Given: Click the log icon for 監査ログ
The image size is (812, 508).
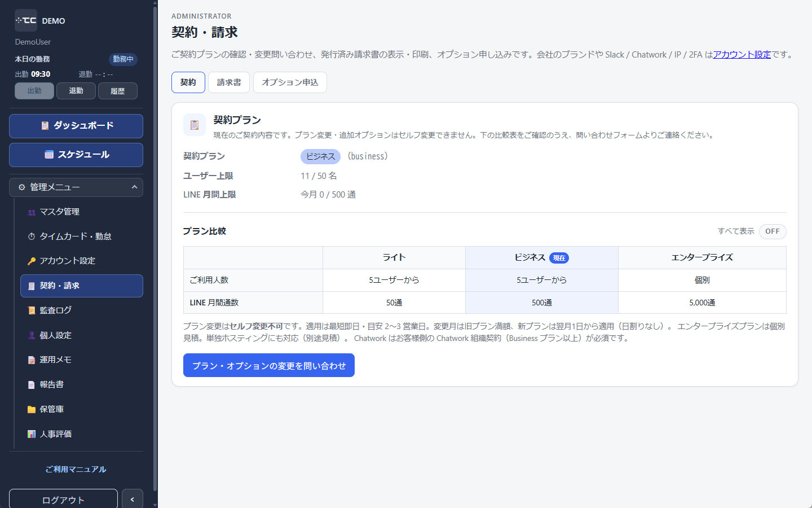Looking at the screenshot, I should coord(32,310).
